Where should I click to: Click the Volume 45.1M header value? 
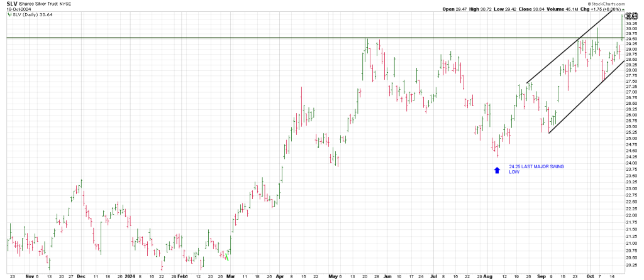tap(572, 8)
